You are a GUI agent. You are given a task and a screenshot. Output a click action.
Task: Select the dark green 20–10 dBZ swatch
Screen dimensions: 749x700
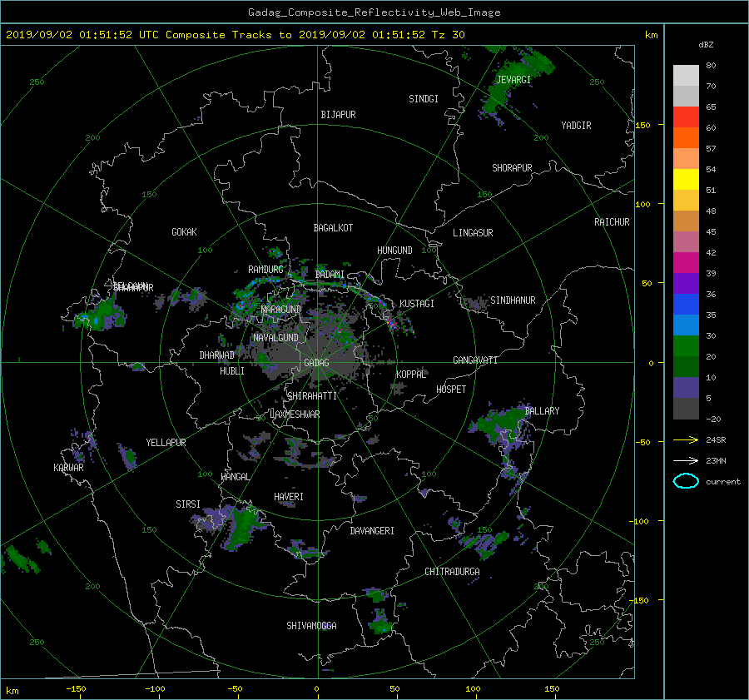click(686, 366)
